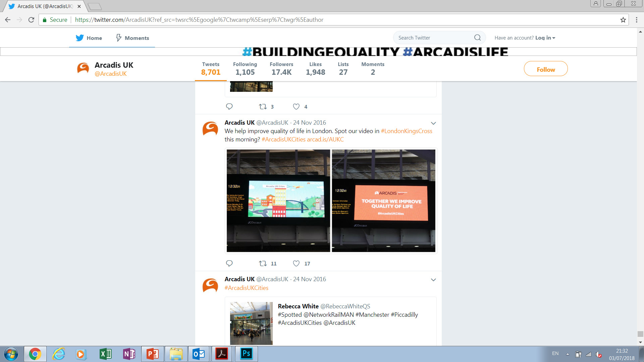Open the arcad.is/AUKC link
This screenshot has width=644, height=362.
(x=325, y=139)
